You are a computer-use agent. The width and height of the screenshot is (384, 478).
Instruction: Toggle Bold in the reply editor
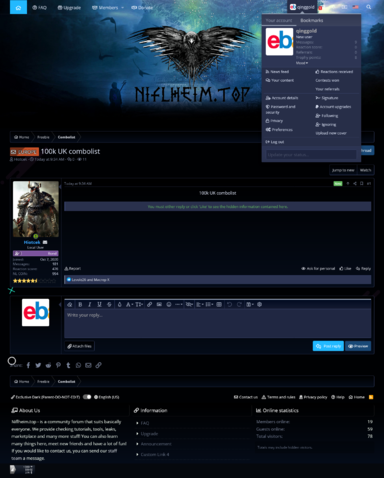pyautogui.click(x=80, y=304)
